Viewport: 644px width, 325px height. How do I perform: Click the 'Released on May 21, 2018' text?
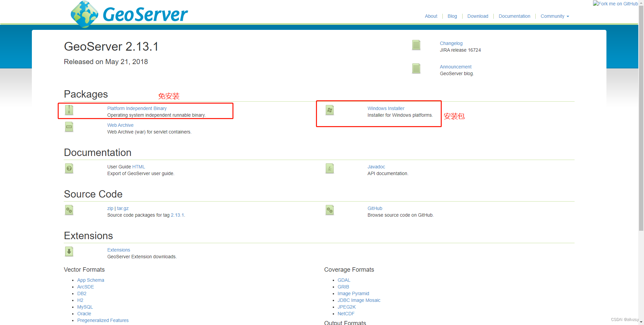click(106, 62)
